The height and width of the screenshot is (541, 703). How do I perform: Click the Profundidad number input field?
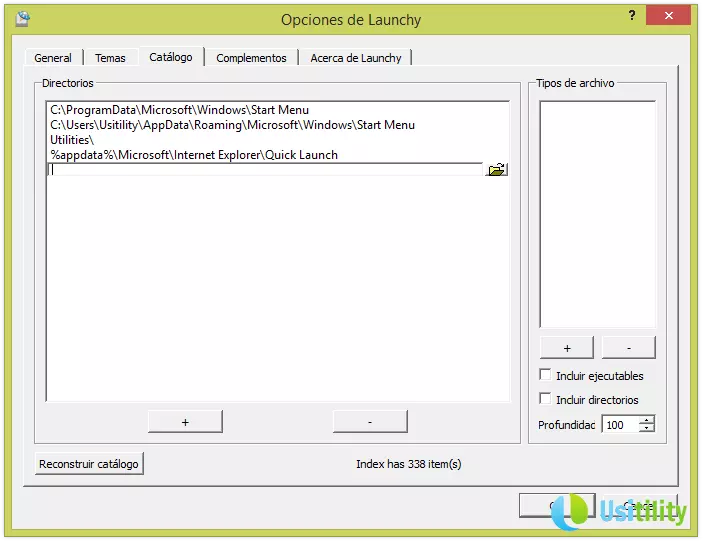[x=619, y=425]
